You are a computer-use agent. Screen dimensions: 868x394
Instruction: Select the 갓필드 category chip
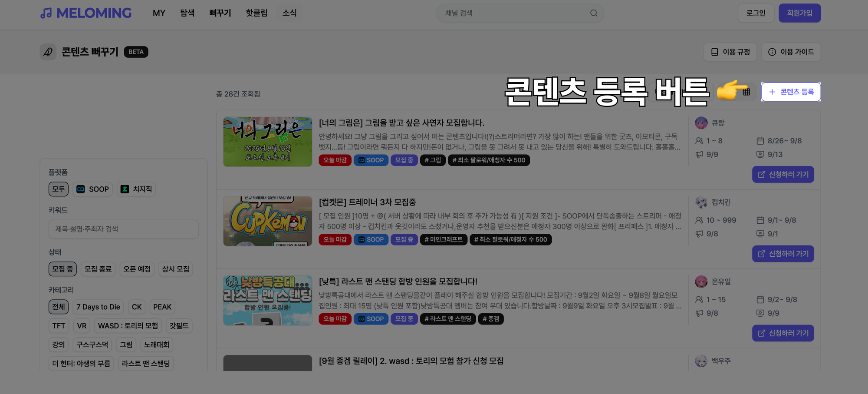click(x=179, y=326)
